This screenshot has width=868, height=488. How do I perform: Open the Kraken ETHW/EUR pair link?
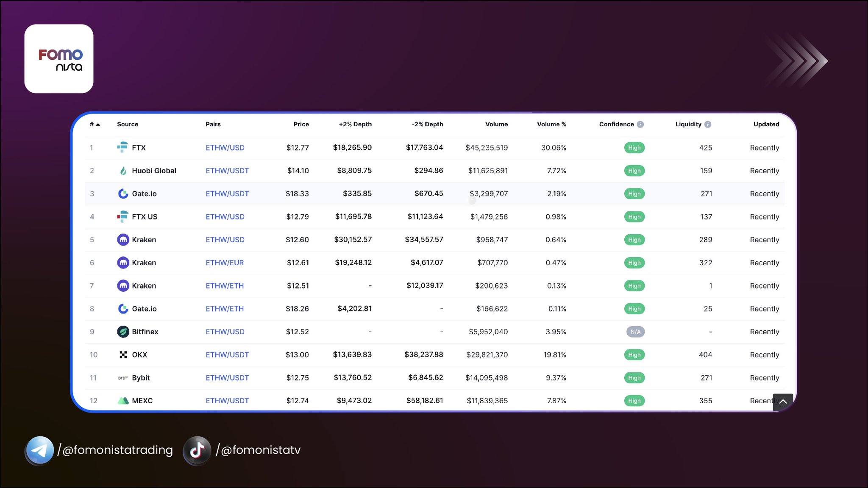(225, 263)
